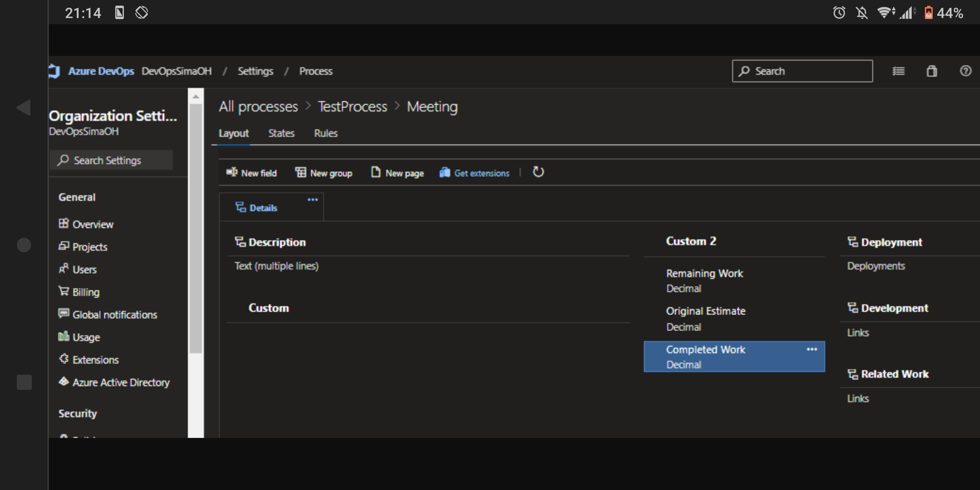Click the marketplace shopping bag icon in the header

pyautogui.click(x=932, y=71)
